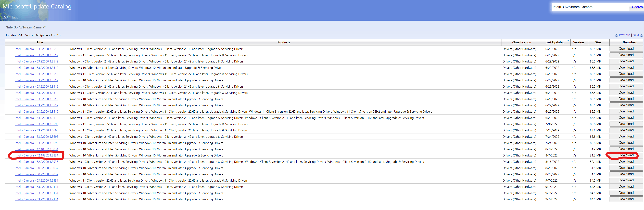The height and width of the screenshot is (210, 644).
Task: Sort results by Products column header
Action: (x=284, y=42)
